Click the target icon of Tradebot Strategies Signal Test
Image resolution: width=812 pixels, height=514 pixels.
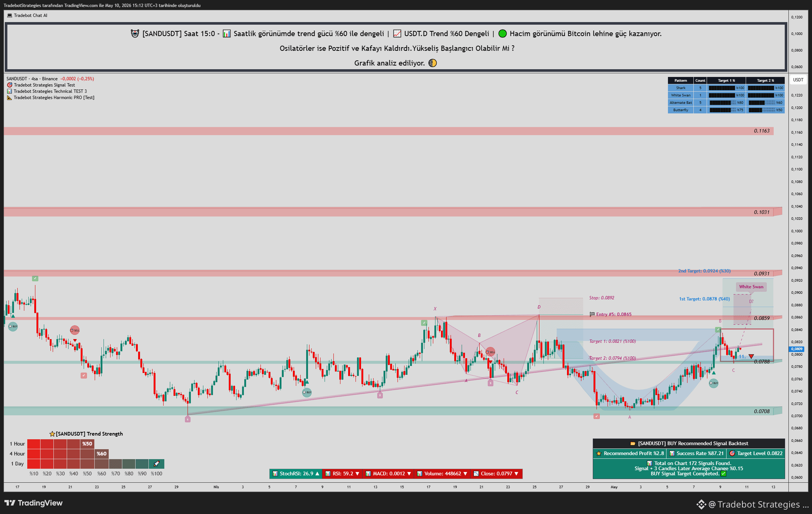[10, 85]
